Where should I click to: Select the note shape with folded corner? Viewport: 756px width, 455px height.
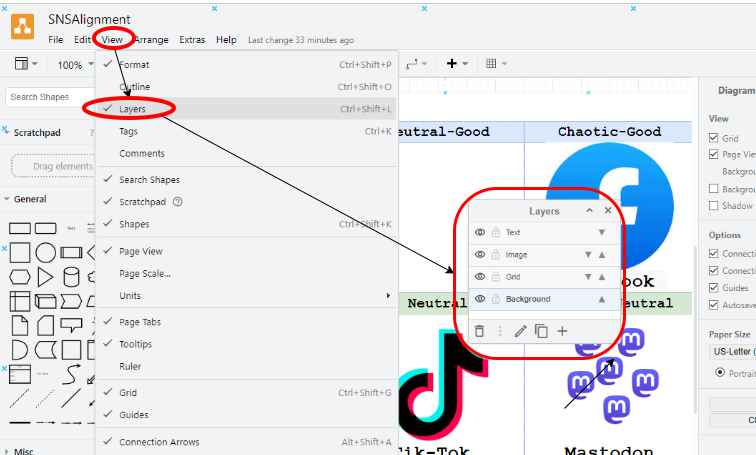click(x=20, y=325)
